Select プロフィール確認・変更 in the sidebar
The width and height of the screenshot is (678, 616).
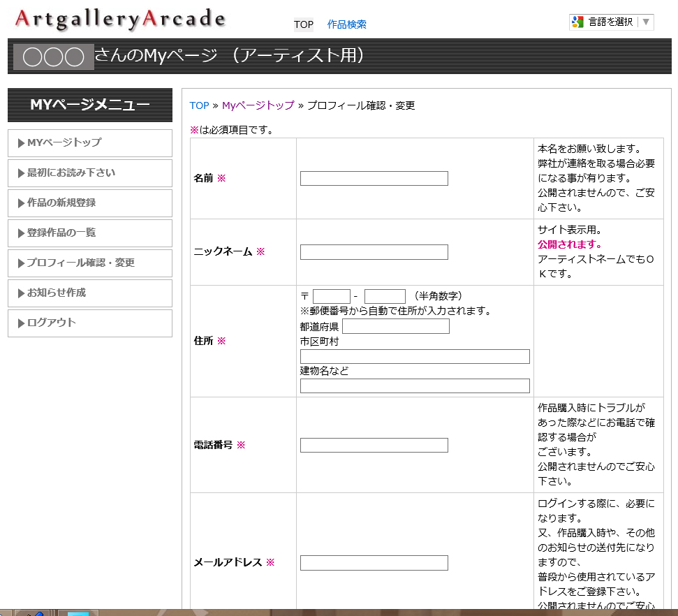coord(90,263)
